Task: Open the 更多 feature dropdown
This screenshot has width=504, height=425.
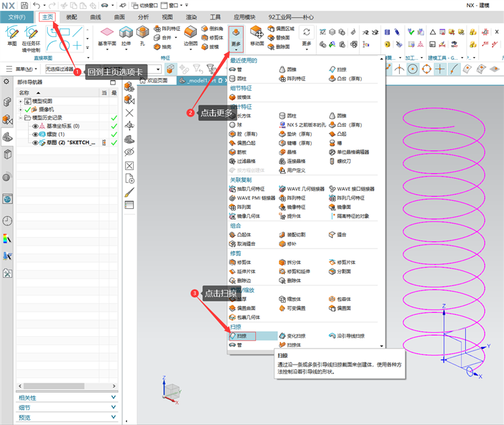Action: [x=236, y=40]
